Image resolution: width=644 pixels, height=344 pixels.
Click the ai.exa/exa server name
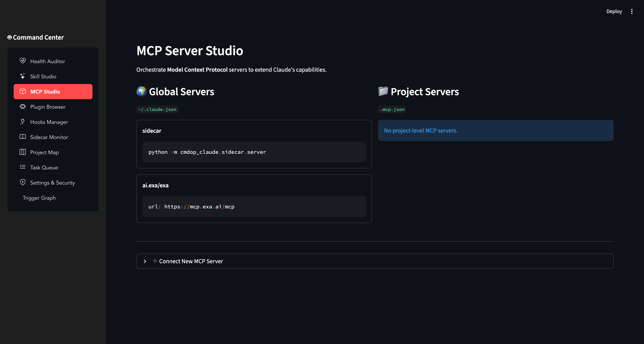pos(156,185)
